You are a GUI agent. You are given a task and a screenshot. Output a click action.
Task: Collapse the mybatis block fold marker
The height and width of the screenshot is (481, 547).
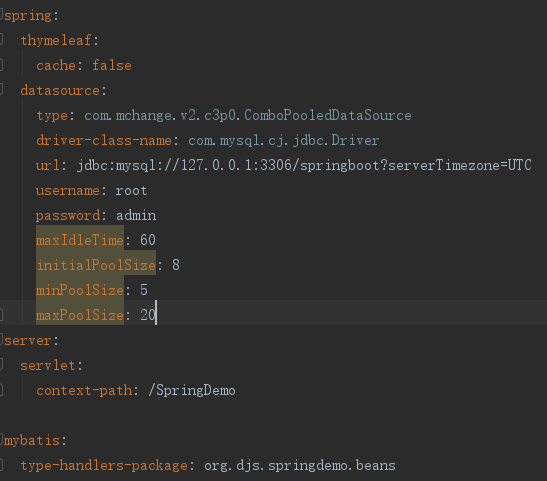(x=1, y=439)
